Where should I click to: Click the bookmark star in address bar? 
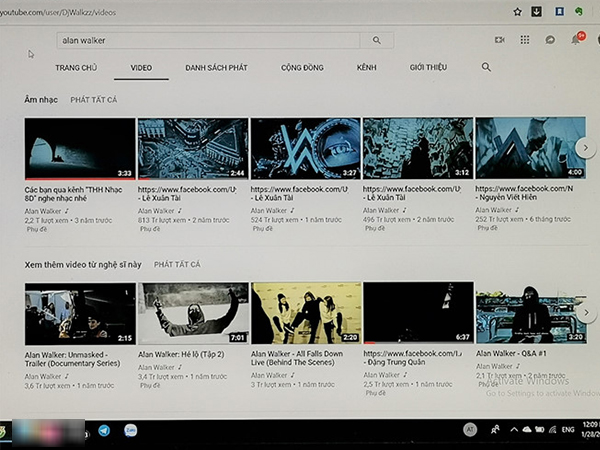(x=517, y=12)
